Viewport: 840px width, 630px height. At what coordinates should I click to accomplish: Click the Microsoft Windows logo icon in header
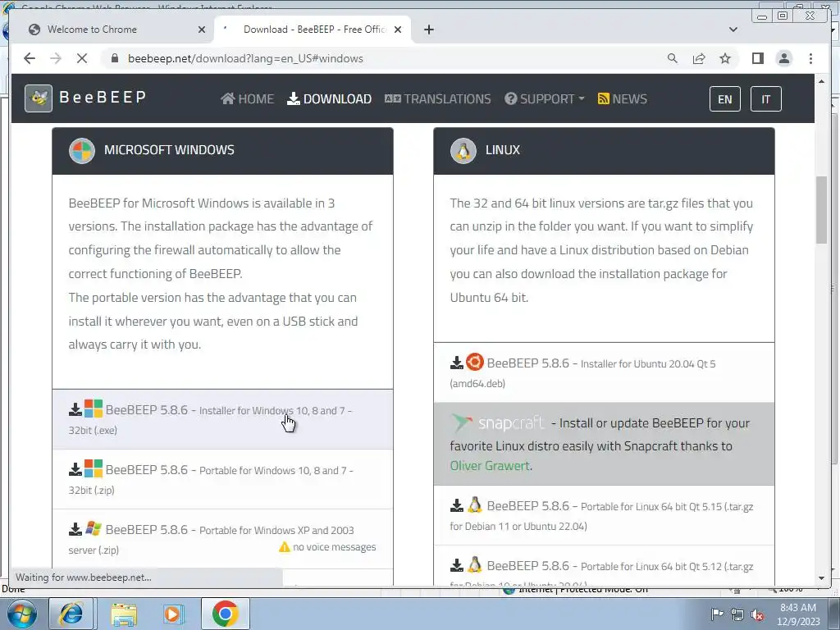click(82, 151)
